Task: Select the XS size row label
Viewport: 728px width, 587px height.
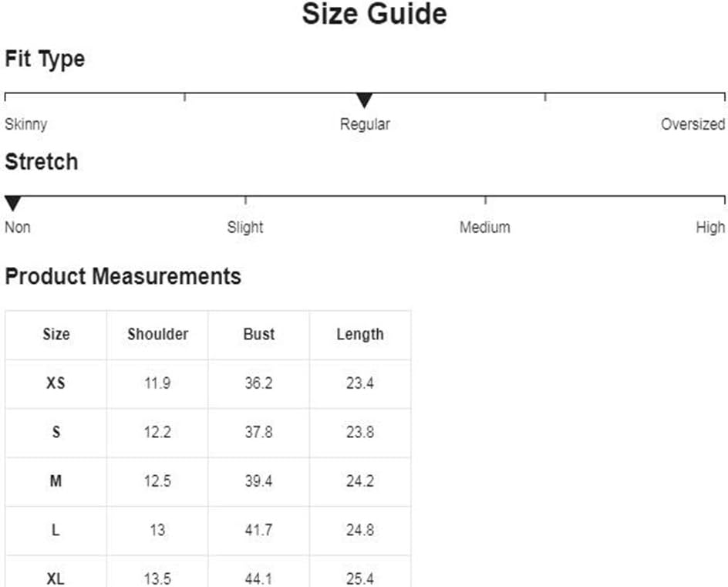Action: coord(56,383)
